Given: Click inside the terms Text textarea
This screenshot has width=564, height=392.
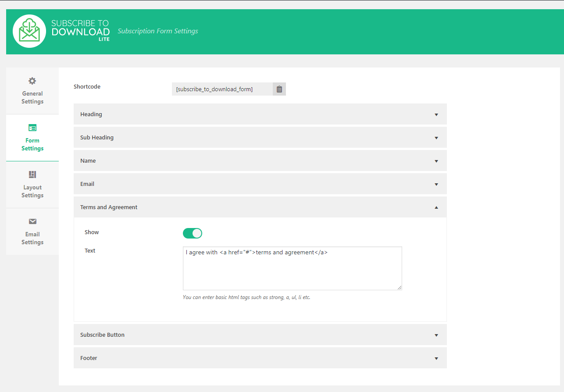Looking at the screenshot, I should pyautogui.click(x=293, y=268).
